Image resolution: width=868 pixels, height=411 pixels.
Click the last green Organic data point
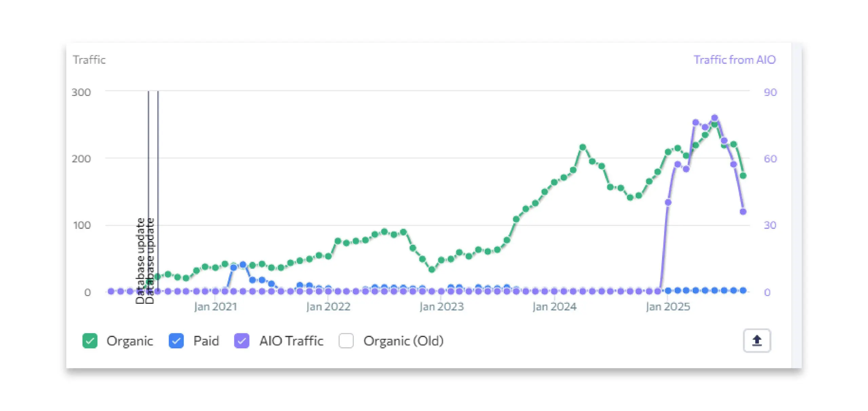743,176
